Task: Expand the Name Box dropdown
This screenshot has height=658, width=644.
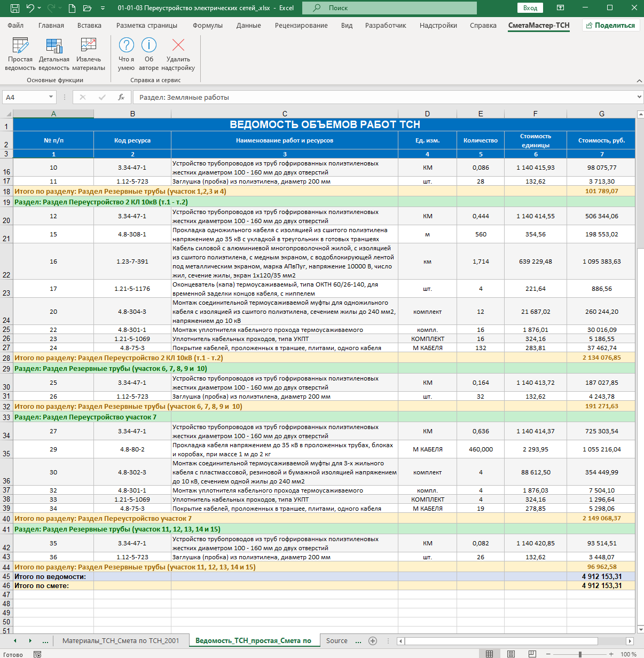Action: click(x=51, y=97)
